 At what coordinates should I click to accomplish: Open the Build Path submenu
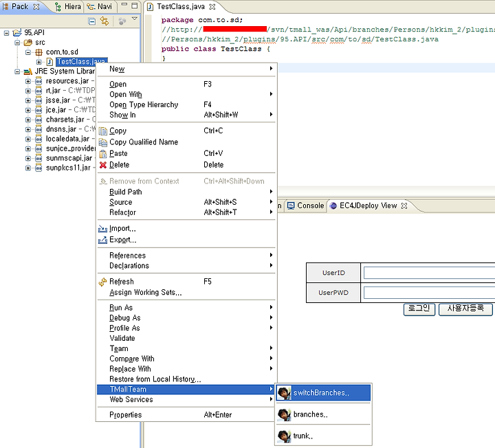[x=186, y=192]
